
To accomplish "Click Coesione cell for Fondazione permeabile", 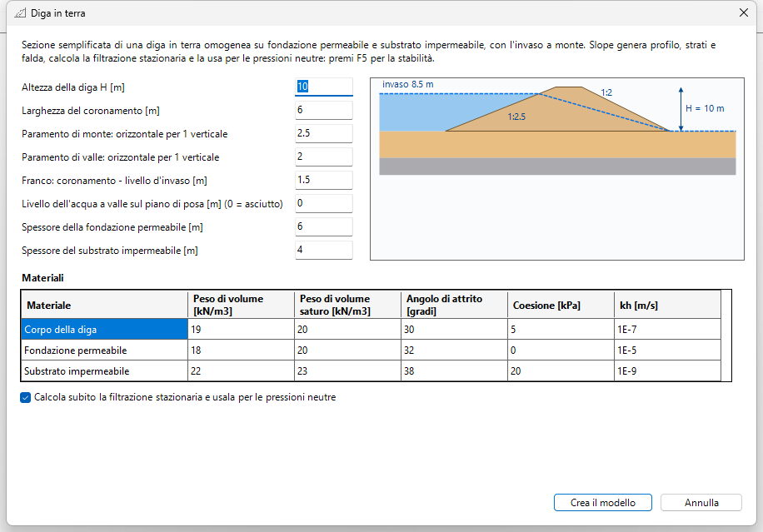I will [x=561, y=351].
